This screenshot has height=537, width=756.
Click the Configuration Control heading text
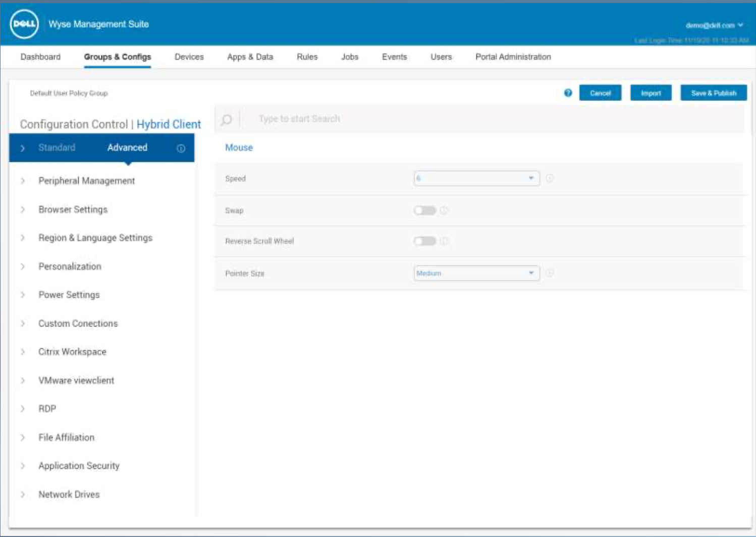click(x=74, y=124)
